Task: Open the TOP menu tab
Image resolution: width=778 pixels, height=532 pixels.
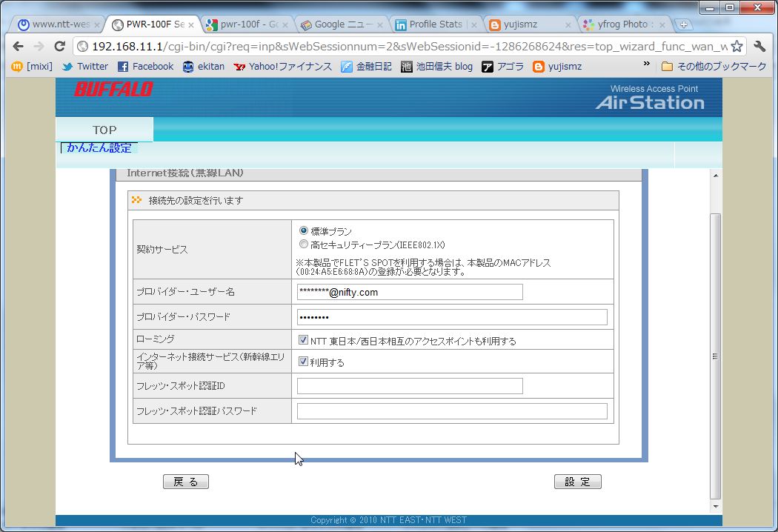Action: coord(104,130)
